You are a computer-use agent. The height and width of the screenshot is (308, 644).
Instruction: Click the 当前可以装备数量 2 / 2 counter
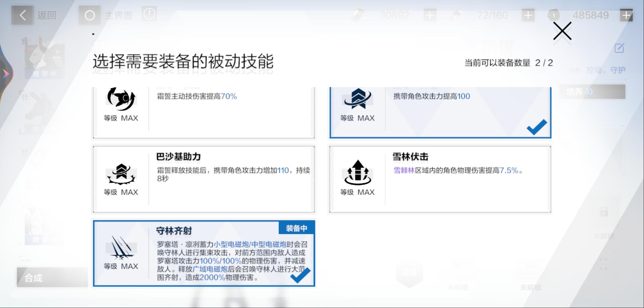(x=509, y=63)
